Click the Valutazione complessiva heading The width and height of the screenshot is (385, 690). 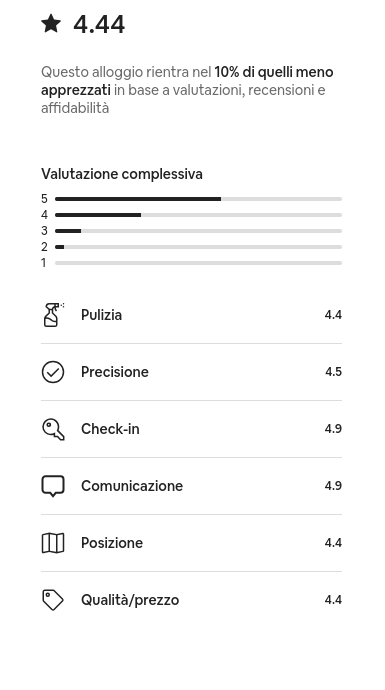[x=122, y=174]
